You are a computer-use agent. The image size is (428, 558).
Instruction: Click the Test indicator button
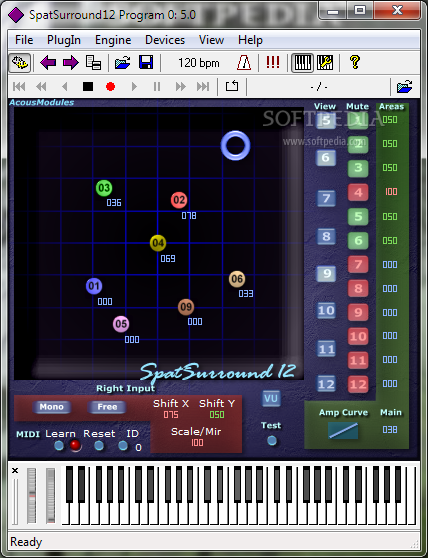pyautogui.click(x=272, y=441)
